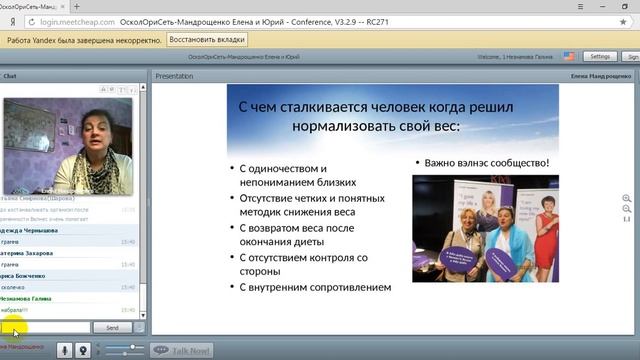Viewport: 640px width, 360px height.
Task: Select chat user Лариса Божченко
Action: (22, 276)
